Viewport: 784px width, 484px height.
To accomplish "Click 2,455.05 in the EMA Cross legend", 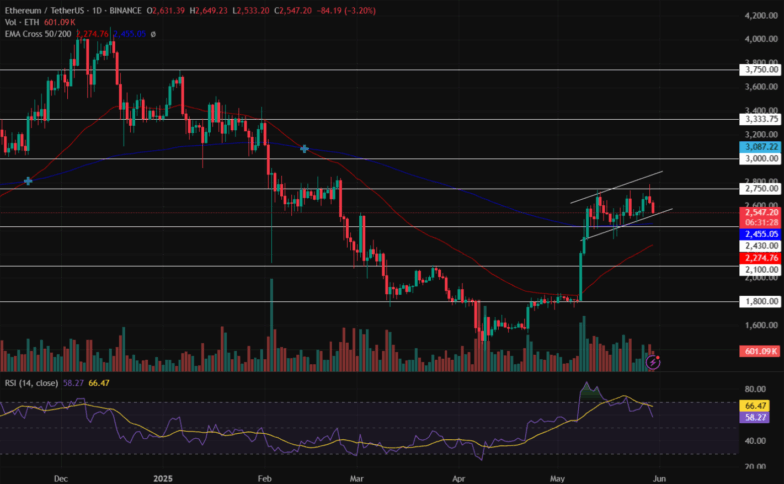I will tap(130, 34).
